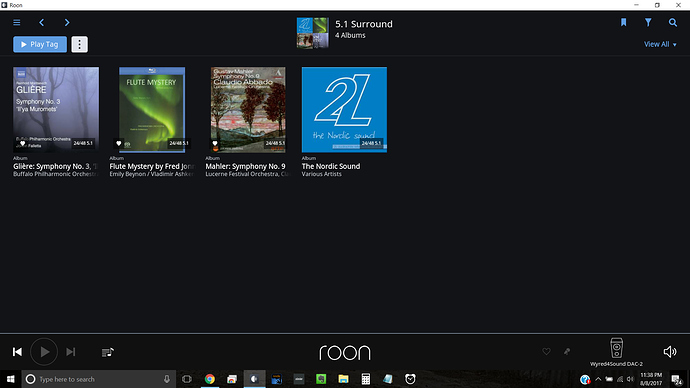Open the filter funnel icon
The image size is (690, 388).
click(648, 22)
